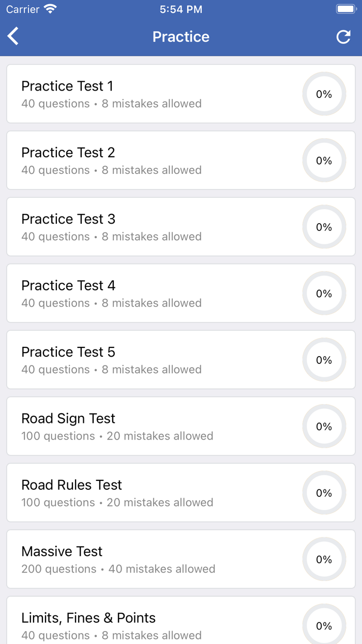The height and width of the screenshot is (644, 362).
Task: Open Practice Test 4
Action: click(155, 293)
